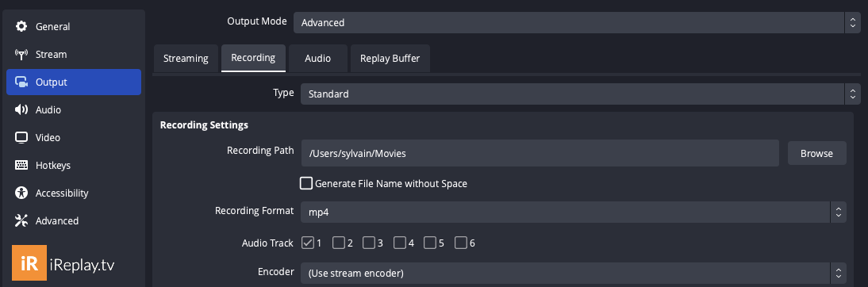The height and width of the screenshot is (287, 868).
Task: Click the Video display icon
Action: coord(21,137)
